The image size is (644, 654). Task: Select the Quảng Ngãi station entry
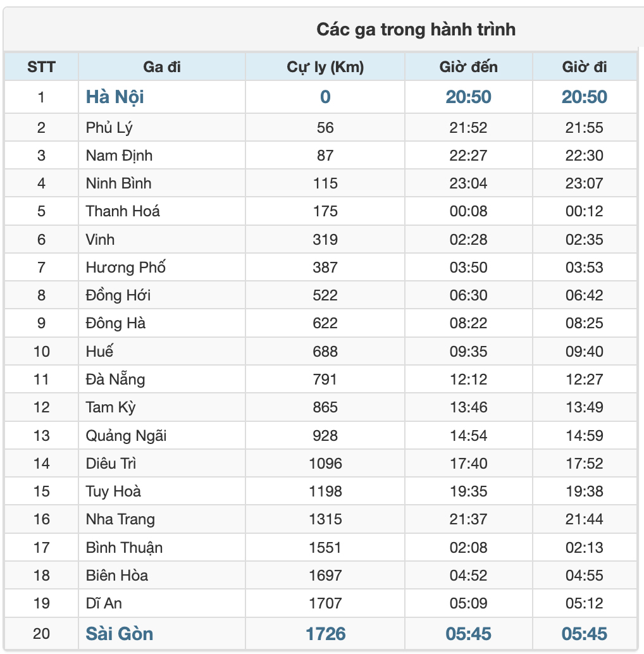(126, 435)
